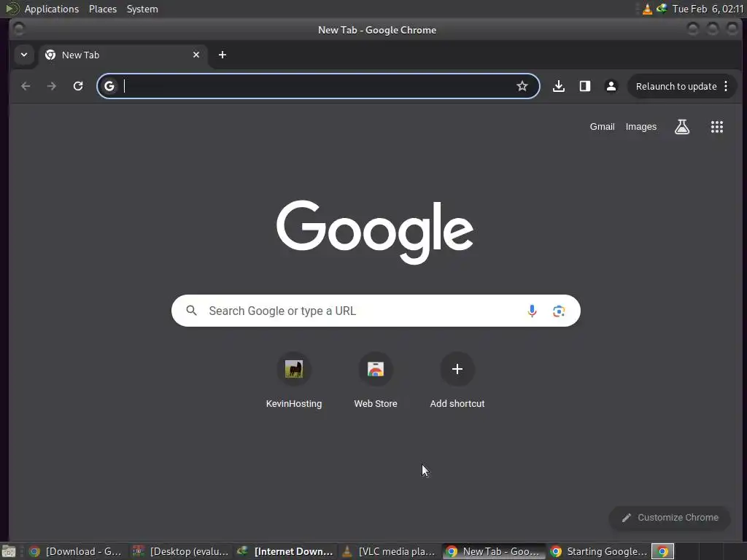Open the Gmail link
This screenshot has height=560, width=747.
pyautogui.click(x=602, y=127)
